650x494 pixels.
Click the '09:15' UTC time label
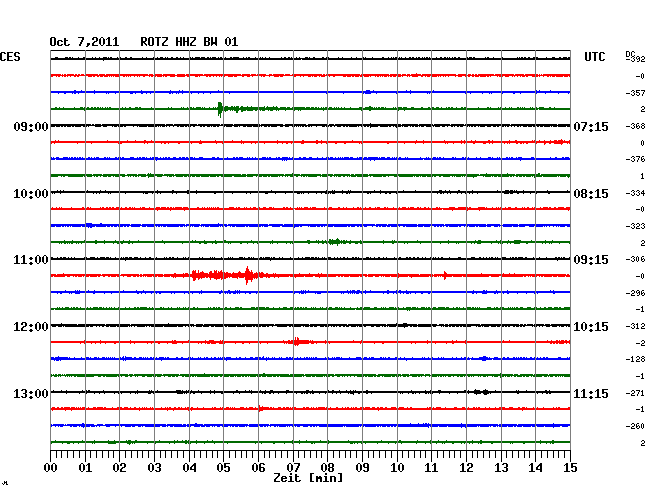pos(591,260)
